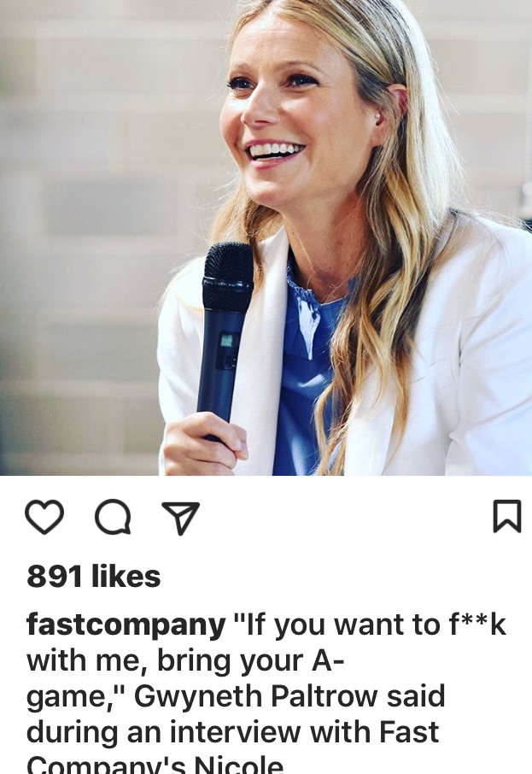View the list of 891 likes
Viewport: 532px width, 774px height.
(94, 576)
